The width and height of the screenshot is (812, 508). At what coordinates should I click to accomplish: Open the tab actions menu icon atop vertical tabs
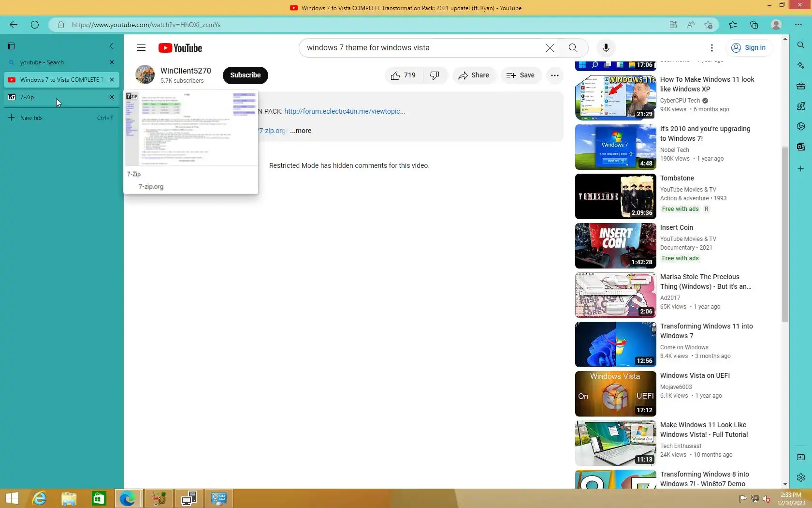point(11,46)
